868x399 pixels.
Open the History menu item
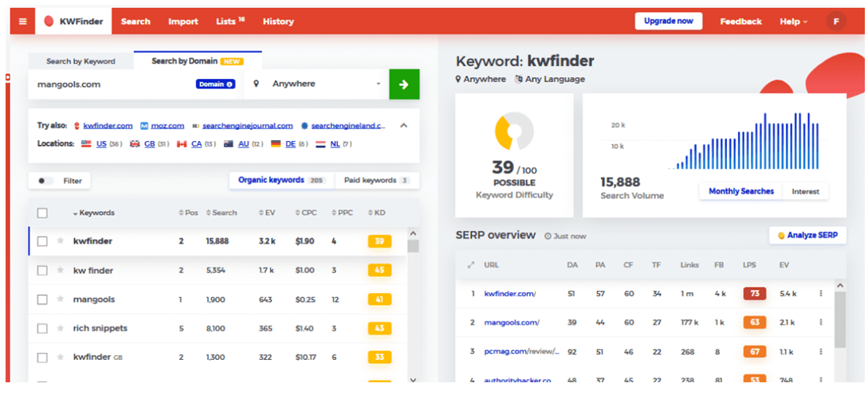[x=278, y=22]
